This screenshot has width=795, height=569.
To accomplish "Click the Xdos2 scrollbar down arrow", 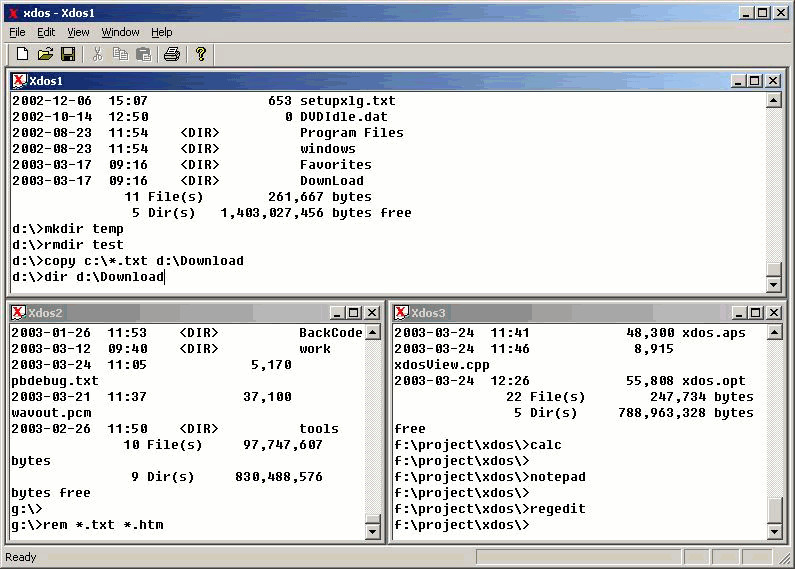I will click(373, 531).
